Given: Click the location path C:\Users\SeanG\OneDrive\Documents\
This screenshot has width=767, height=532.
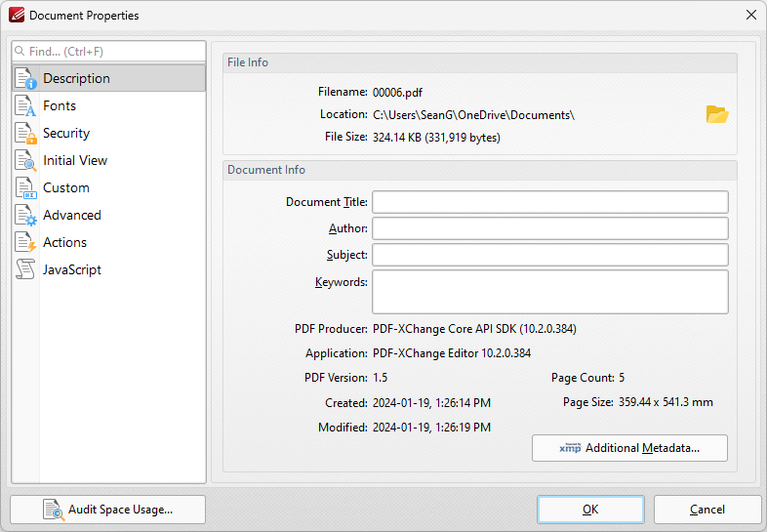Looking at the screenshot, I should pyautogui.click(x=473, y=115).
